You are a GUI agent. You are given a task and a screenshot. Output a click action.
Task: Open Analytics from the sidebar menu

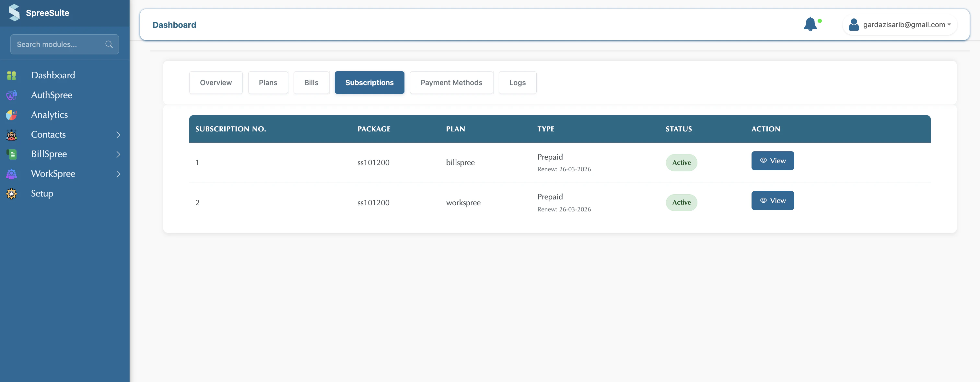[49, 115]
